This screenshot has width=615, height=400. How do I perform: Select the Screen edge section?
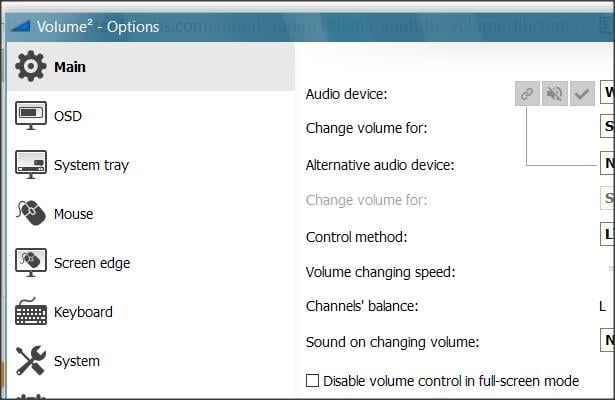coord(151,263)
